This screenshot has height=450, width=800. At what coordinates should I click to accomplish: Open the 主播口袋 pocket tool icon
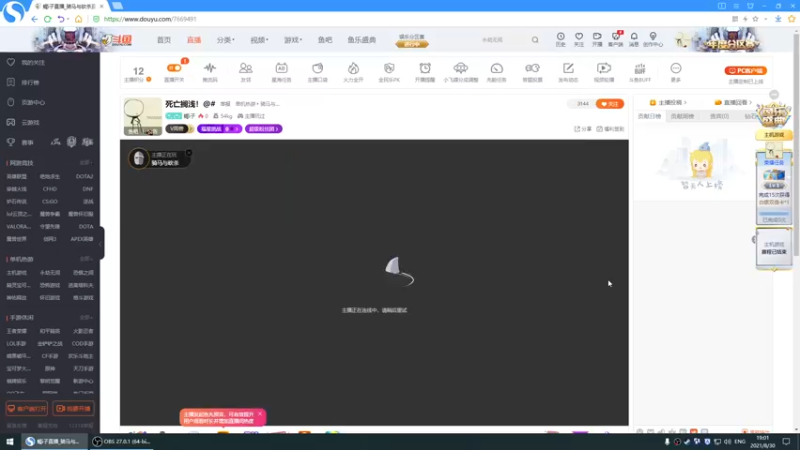317,72
